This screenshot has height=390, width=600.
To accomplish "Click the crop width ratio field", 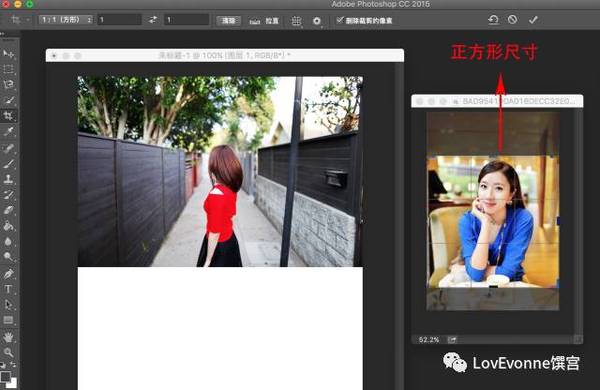I will coord(119,20).
